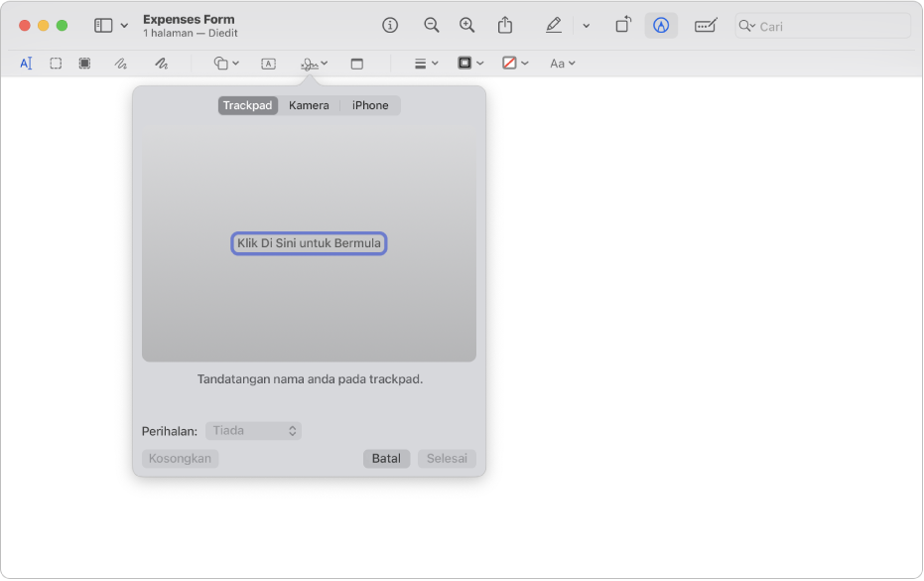
Task: Switch to the Trackpad tab
Action: [247, 105]
